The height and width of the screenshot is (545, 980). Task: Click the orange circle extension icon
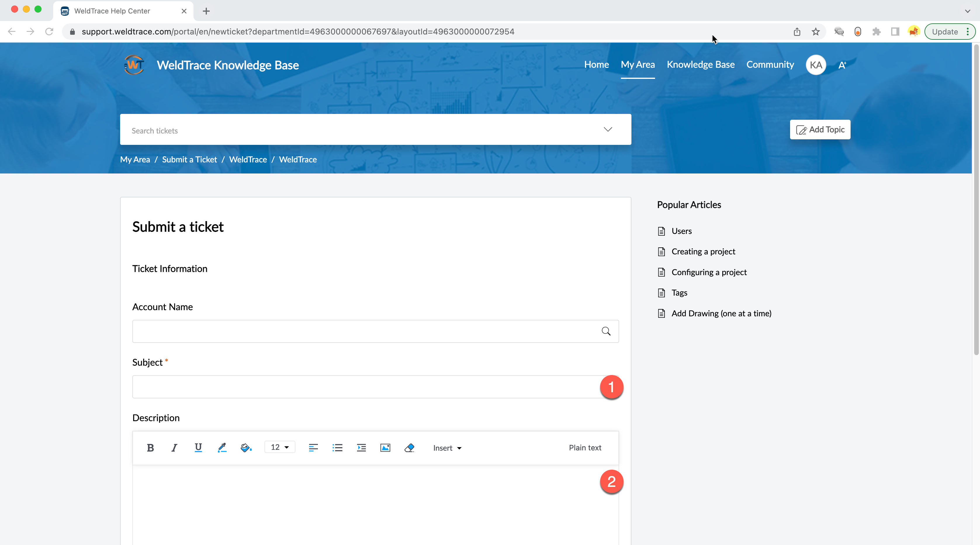[x=858, y=32]
